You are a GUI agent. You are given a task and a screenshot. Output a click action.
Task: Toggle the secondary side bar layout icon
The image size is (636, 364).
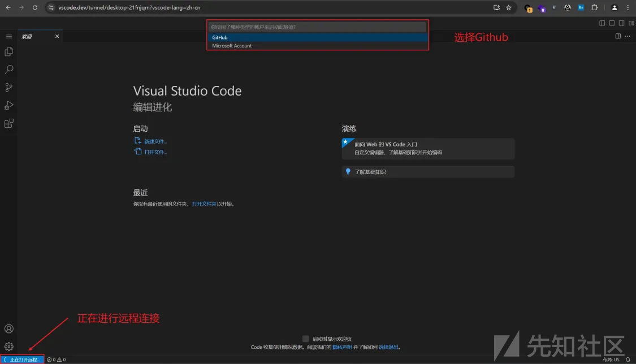[x=621, y=23]
